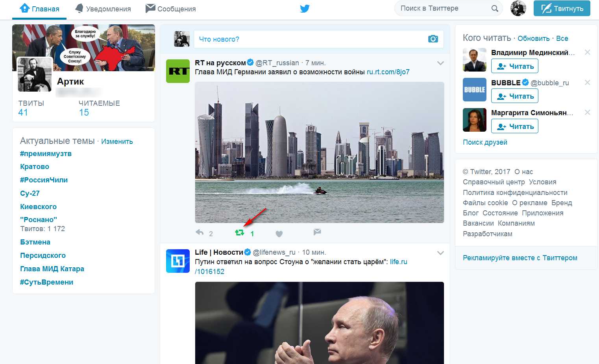Image resolution: width=599 pixels, height=364 pixels.
Task: Click the Life Новости blue avatar
Action: tap(178, 261)
